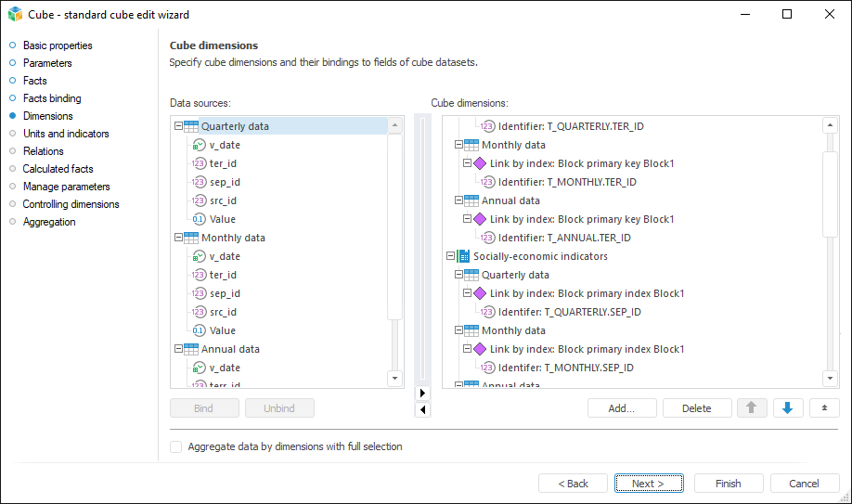The image size is (852, 504).
Task: Go to the Facts binding wizard step
Action: [x=52, y=98]
